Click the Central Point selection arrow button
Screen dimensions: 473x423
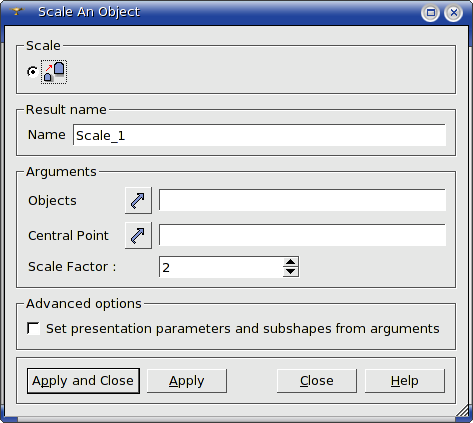coord(138,235)
